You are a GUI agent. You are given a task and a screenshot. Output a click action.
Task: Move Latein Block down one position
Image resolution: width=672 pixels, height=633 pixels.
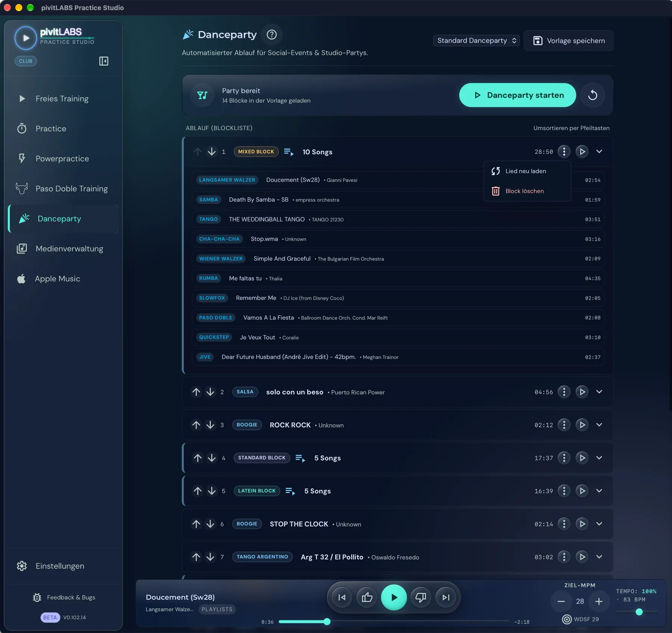click(212, 491)
